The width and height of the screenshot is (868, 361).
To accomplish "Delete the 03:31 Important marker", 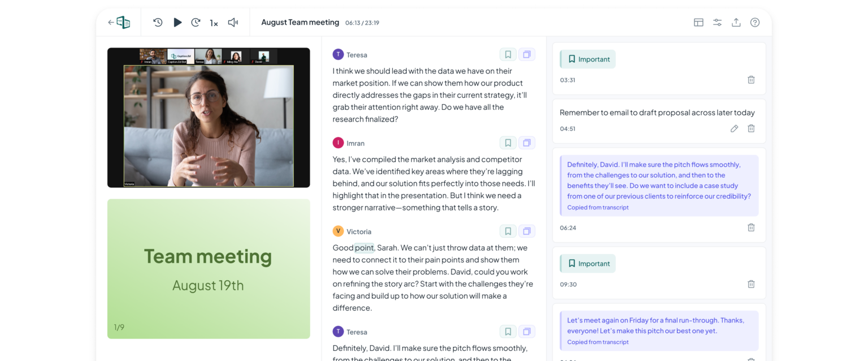I will [x=751, y=80].
